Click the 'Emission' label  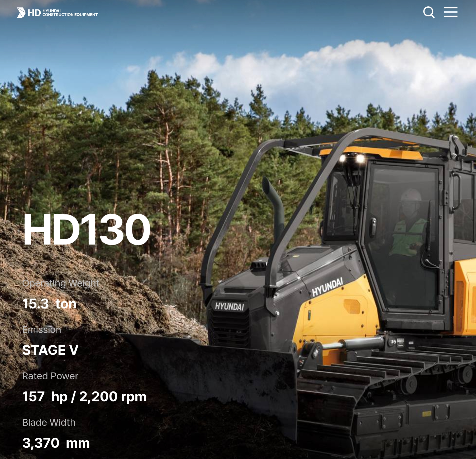42,329
